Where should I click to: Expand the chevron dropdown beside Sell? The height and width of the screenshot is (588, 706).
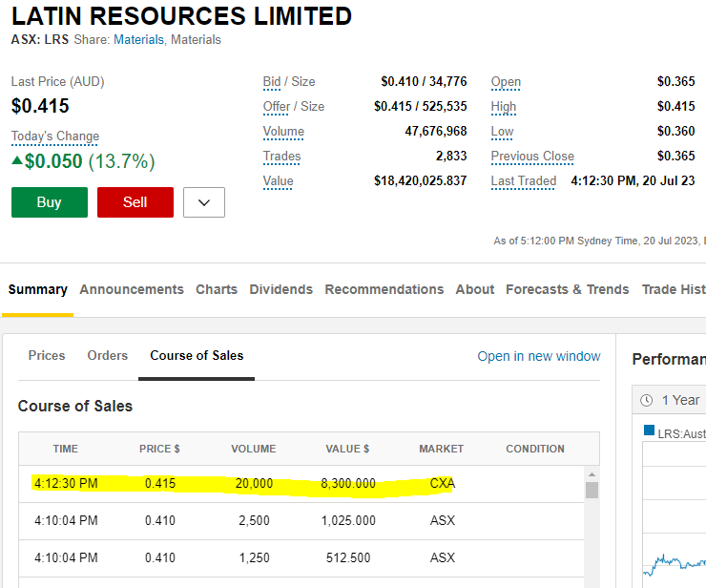pyautogui.click(x=204, y=202)
